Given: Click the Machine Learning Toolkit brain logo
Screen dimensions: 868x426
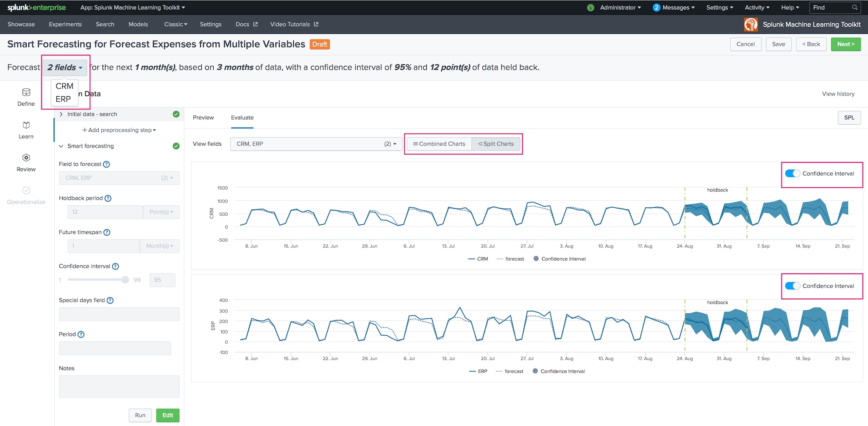Looking at the screenshot, I should coord(751,25).
